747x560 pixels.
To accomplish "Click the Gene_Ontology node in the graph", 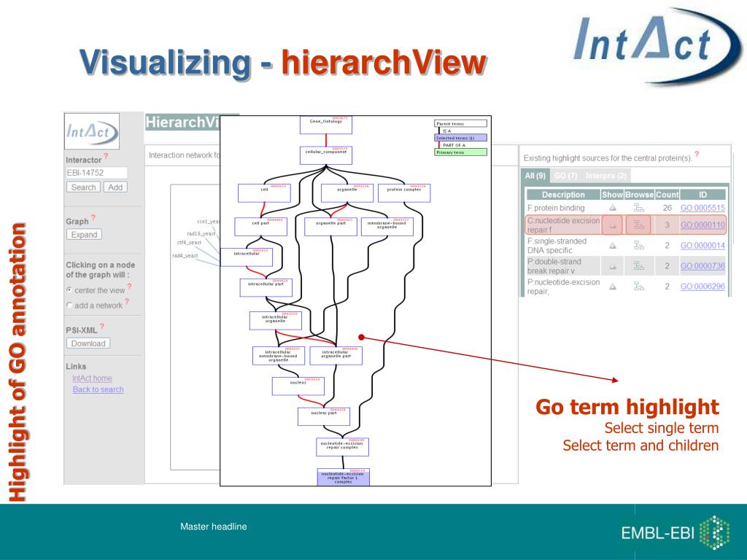I will coord(326,125).
